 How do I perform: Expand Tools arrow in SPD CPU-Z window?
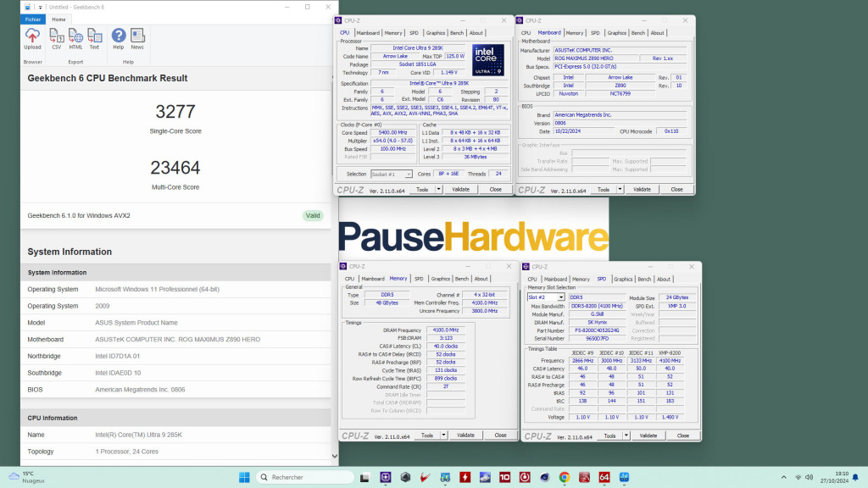tap(626, 436)
